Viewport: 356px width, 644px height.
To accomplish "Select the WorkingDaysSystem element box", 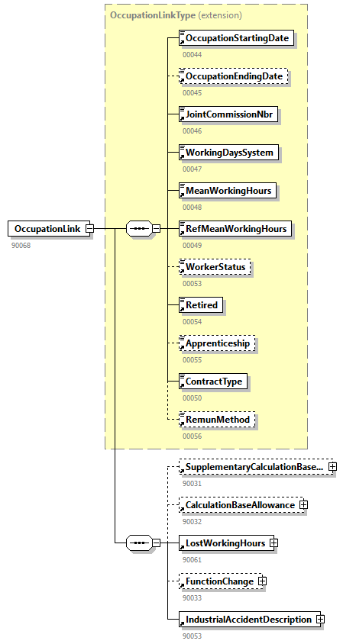I will 228,153.
